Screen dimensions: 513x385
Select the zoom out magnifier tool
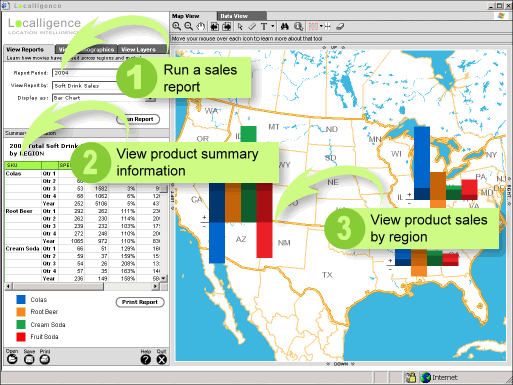coord(189,27)
